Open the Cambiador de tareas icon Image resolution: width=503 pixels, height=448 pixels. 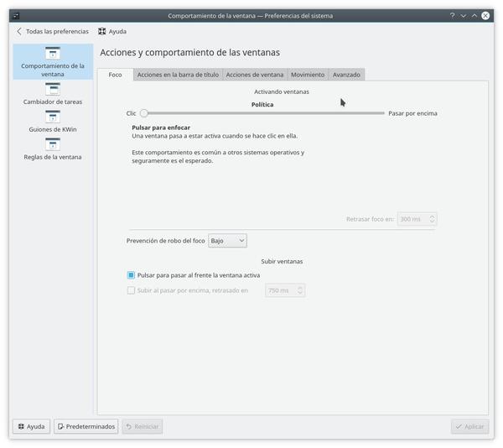click(53, 89)
